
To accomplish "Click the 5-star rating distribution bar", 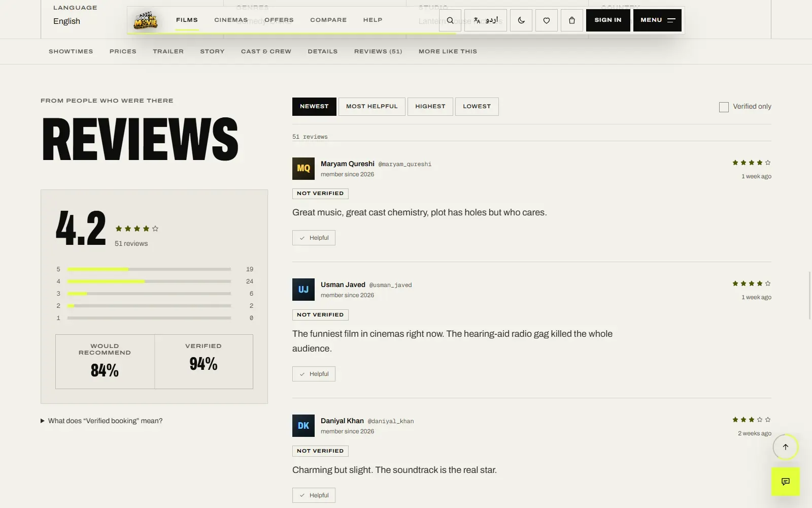I will click(x=149, y=269).
